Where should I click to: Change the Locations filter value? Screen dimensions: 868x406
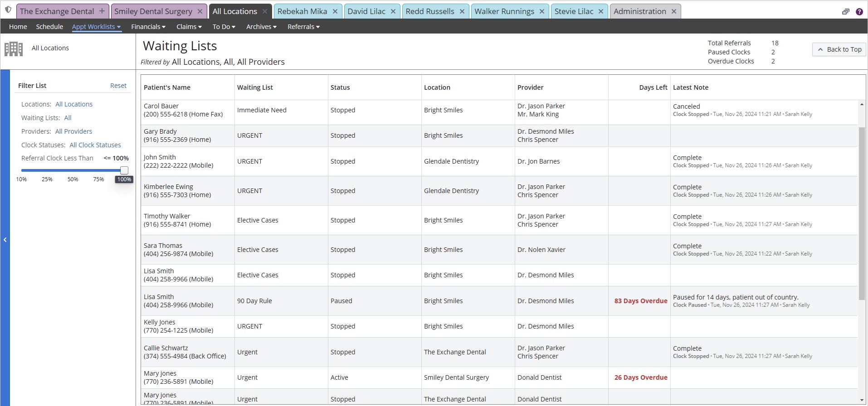click(x=74, y=104)
